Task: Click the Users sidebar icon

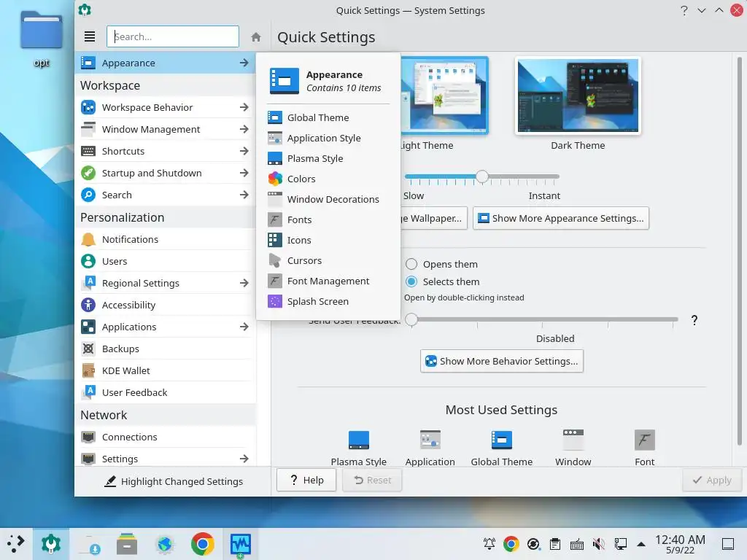Action: (88, 262)
